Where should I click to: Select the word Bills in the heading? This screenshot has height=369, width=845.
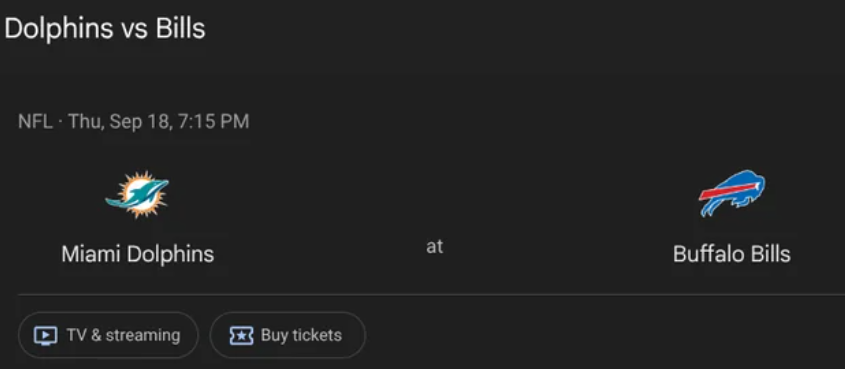(x=181, y=29)
